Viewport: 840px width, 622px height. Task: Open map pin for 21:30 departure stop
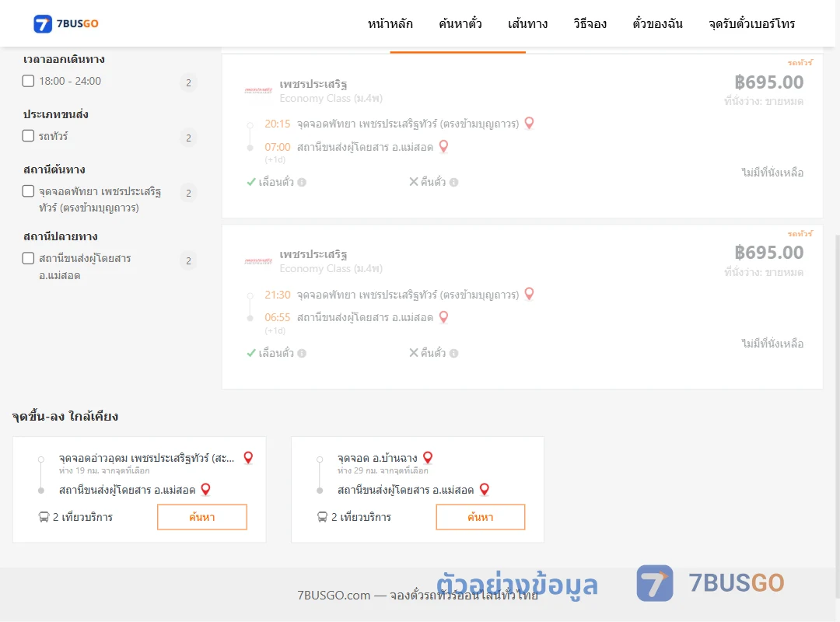pos(529,294)
